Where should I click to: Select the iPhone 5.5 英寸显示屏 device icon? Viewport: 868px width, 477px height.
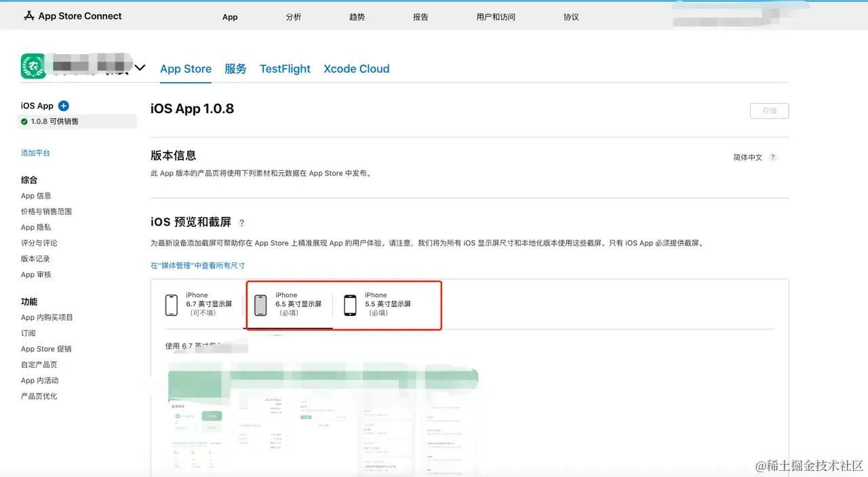(x=350, y=305)
